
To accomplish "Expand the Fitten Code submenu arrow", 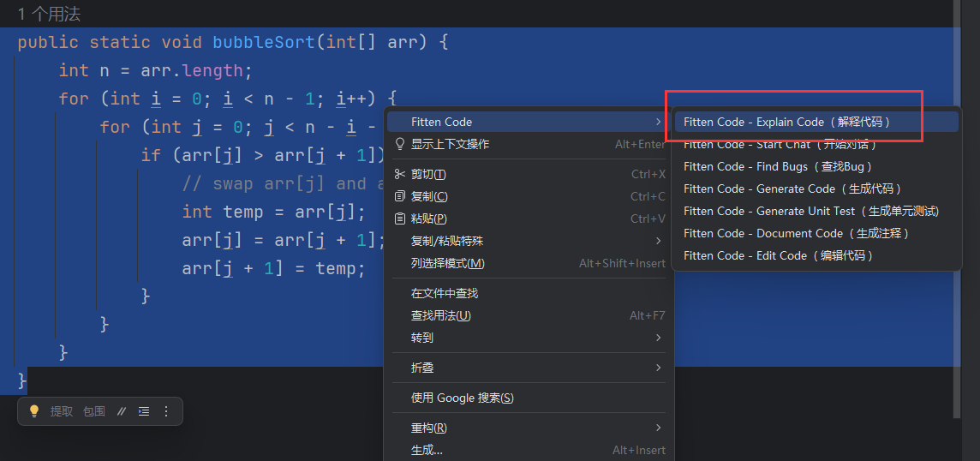I will point(659,122).
